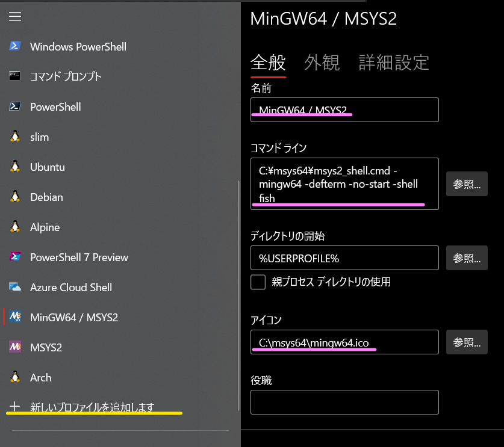Click the Ubuntu penguin icon
Viewport: 504px width, 447px height.
(15, 166)
